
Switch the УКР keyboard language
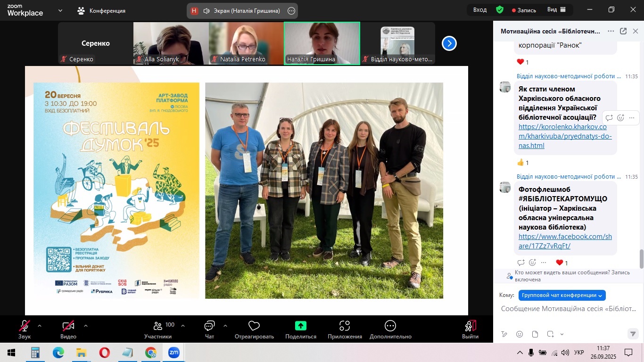(x=579, y=353)
